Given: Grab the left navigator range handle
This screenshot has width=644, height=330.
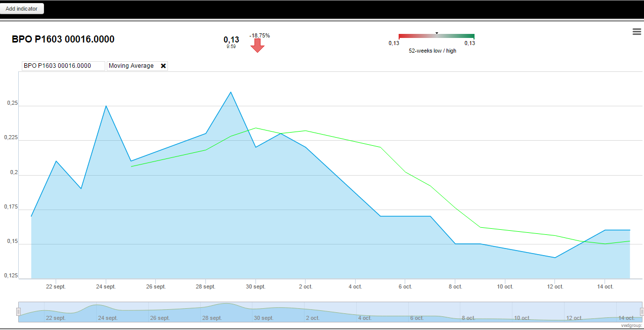Looking at the screenshot, I should coord(18,312).
